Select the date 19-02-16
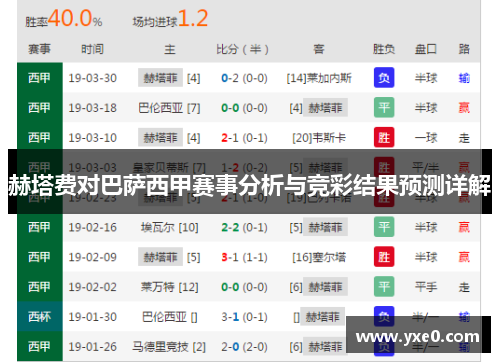The height and width of the screenshot is (362, 500). (93, 227)
